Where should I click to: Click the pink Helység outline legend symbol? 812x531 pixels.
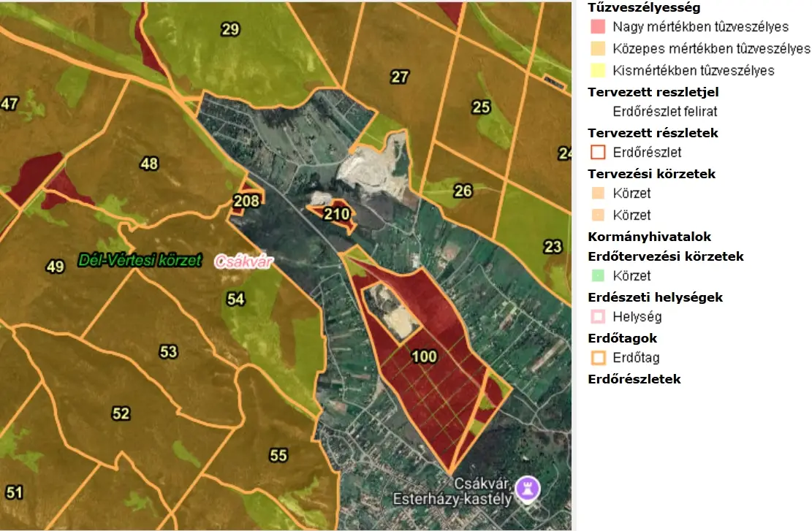click(599, 317)
